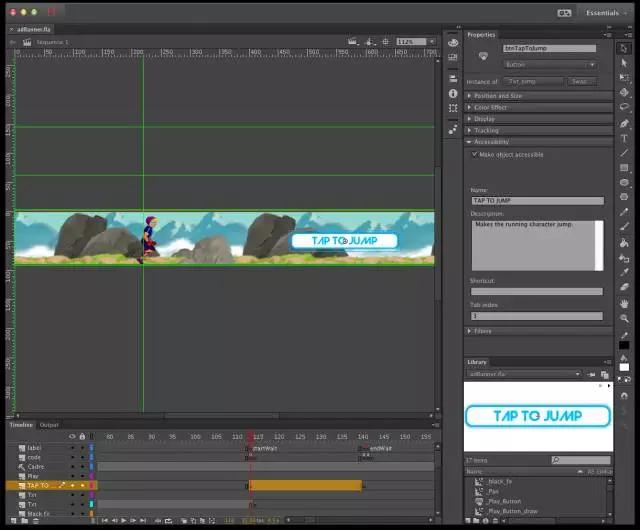The height and width of the screenshot is (530, 640).
Task: Select the Zoom magnifier tool
Action: (x=624, y=318)
